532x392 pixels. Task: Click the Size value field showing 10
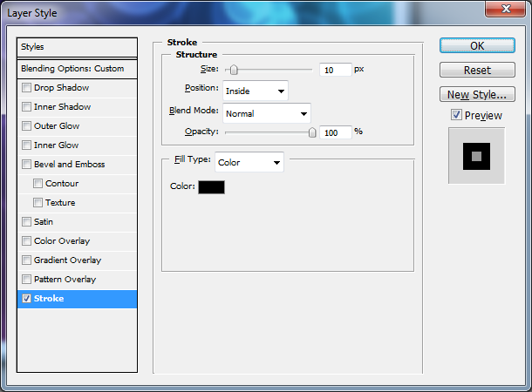pos(336,70)
